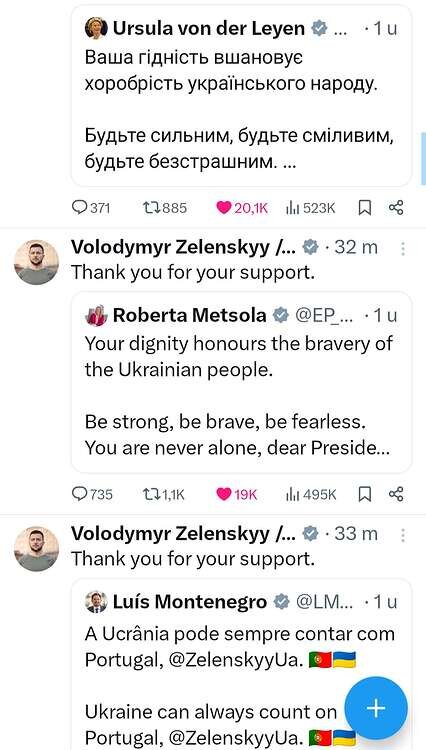This screenshot has height=750, width=426.
Task: Repost the tweet showing 1,1K reposts
Action: point(164,494)
